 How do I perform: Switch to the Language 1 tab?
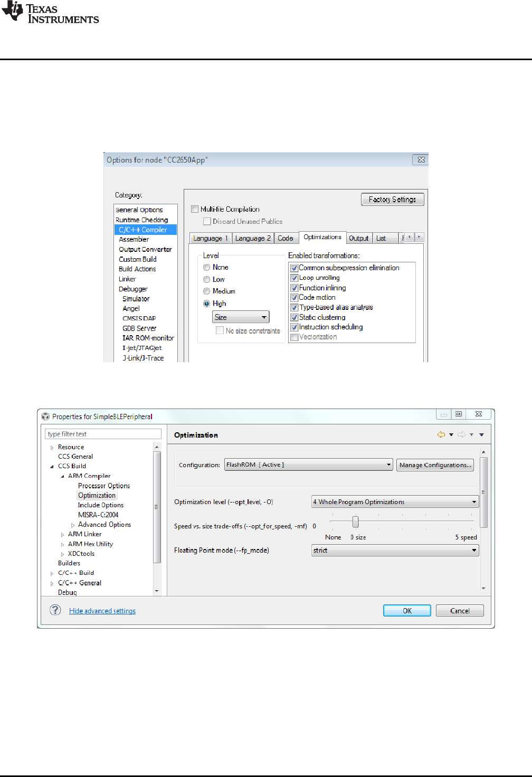click(211, 238)
